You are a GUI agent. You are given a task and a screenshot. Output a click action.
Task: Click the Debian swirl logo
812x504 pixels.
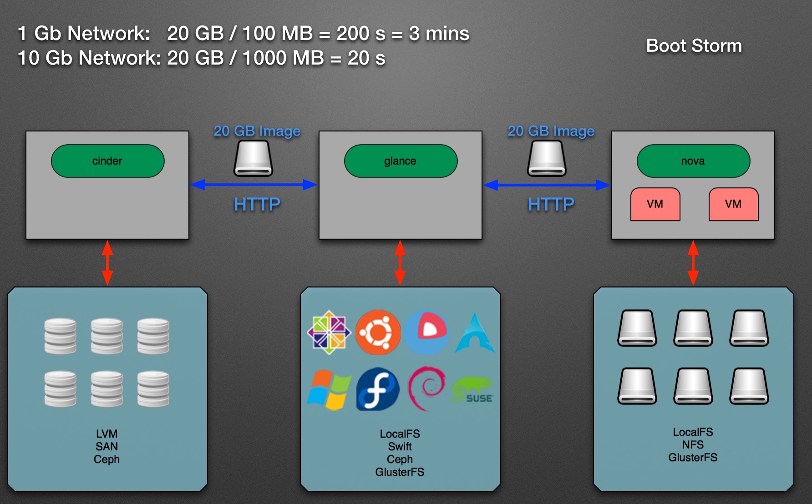[x=426, y=388]
